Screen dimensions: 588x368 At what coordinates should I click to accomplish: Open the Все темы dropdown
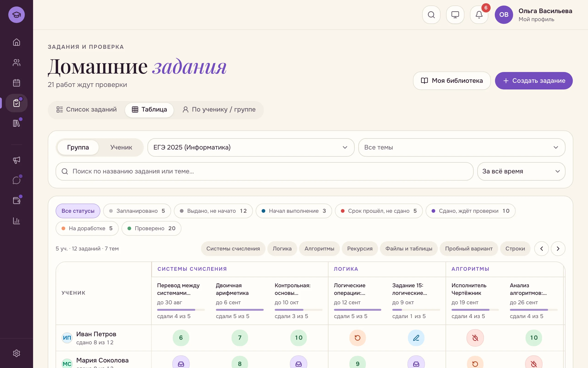pos(461,147)
